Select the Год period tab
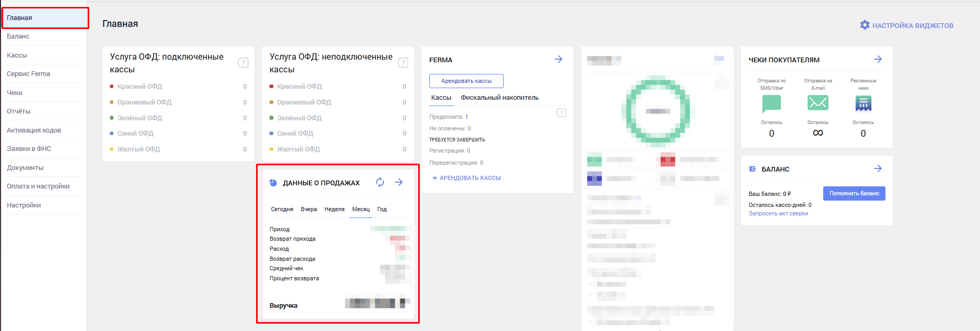 [382, 210]
